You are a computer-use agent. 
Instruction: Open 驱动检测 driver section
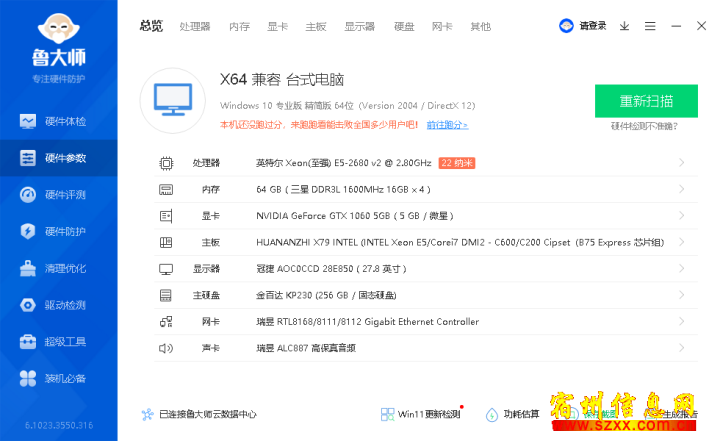tap(59, 305)
